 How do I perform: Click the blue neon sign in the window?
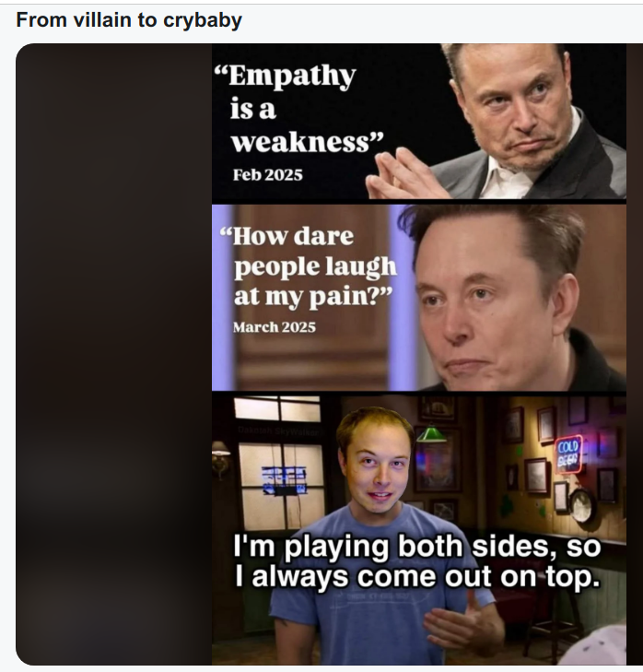[x=285, y=480]
